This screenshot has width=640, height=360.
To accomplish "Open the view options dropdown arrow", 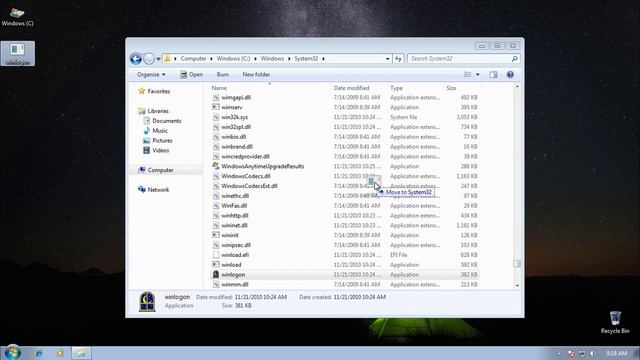I will [x=478, y=75].
